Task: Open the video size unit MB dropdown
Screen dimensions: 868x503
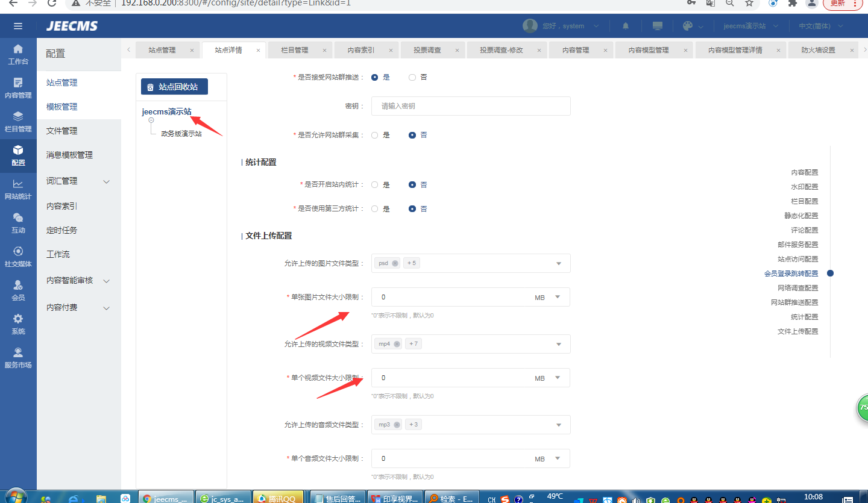Action: (x=549, y=378)
